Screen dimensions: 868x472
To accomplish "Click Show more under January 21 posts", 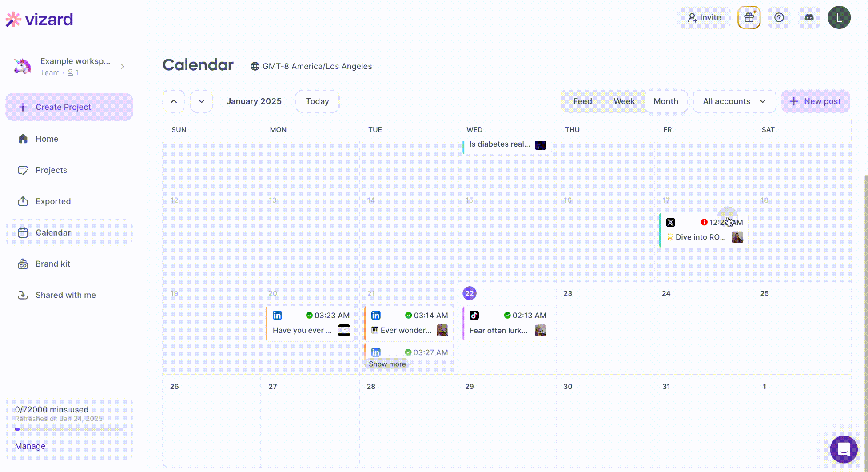I will tap(387, 364).
